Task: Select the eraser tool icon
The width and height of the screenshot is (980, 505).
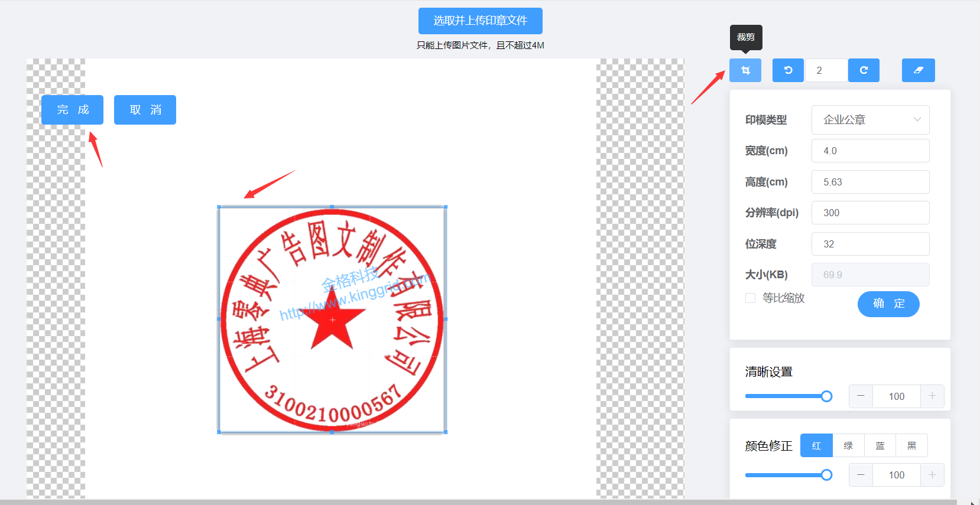Action: (x=918, y=70)
